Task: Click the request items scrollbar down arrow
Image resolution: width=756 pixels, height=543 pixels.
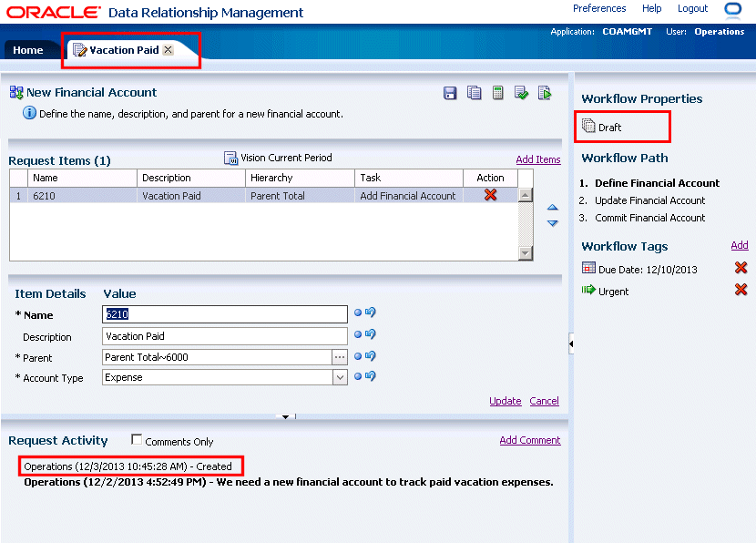Action: [525, 252]
